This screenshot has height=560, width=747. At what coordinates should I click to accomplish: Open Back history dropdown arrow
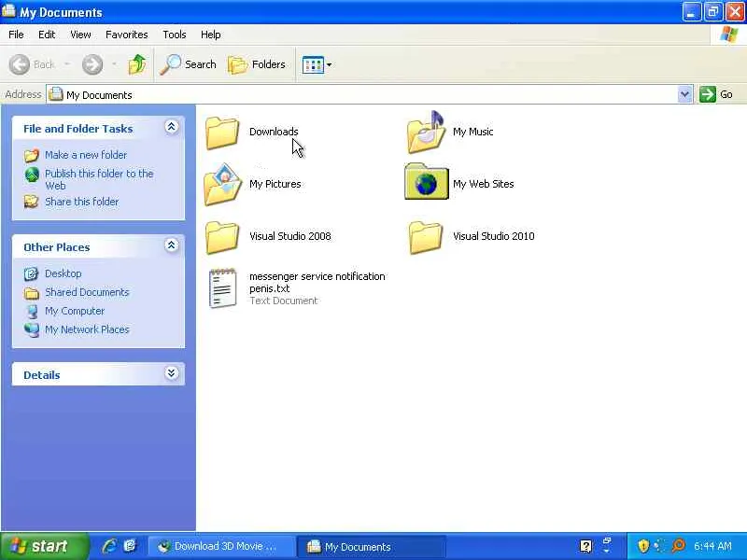(67, 64)
